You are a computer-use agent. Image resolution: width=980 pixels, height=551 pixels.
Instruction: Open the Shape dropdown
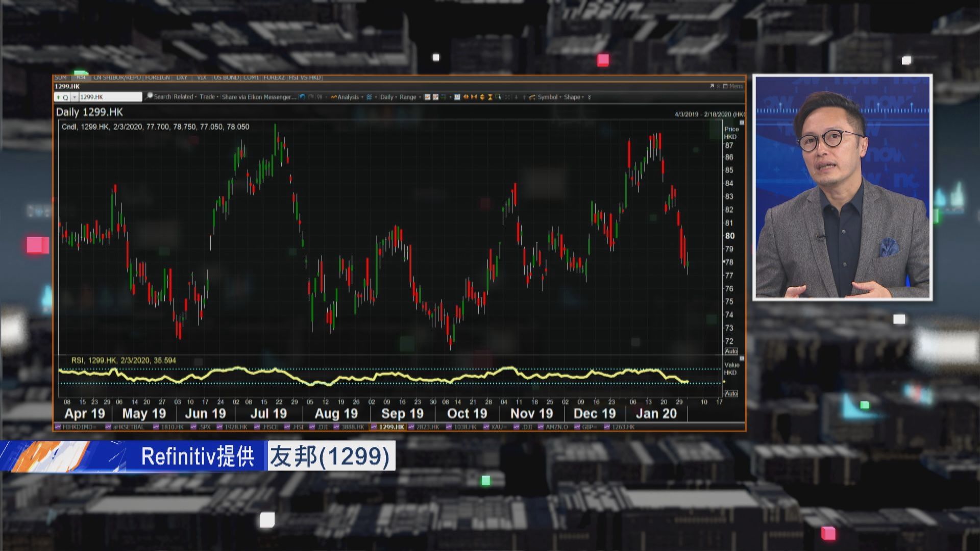(574, 96)
